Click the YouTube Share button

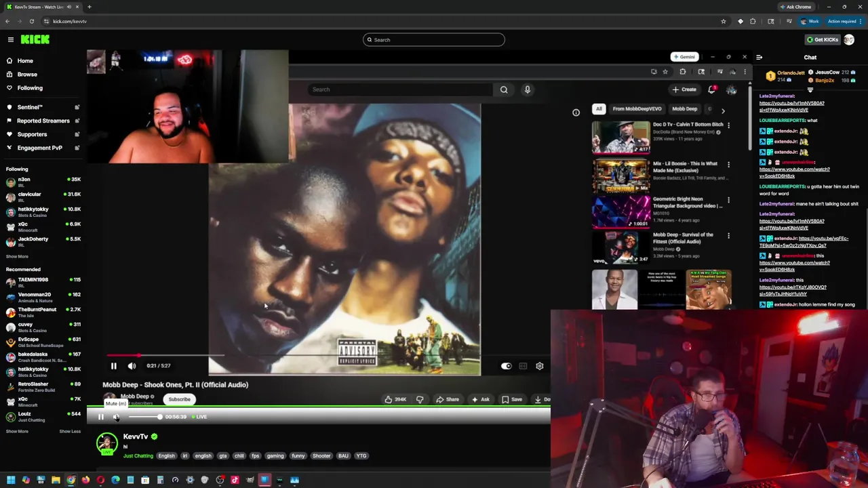point(448,399)
